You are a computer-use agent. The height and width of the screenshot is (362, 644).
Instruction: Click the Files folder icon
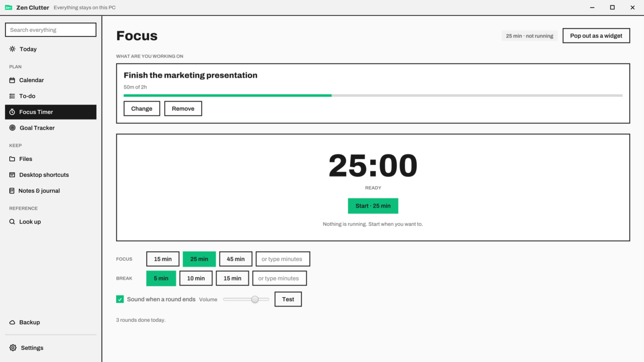[x=12, y=159]
